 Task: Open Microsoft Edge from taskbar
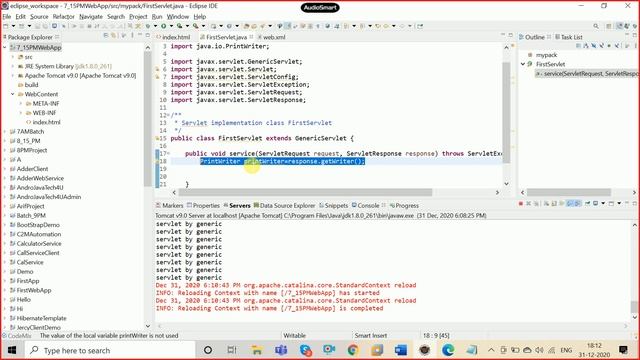click(x=448, y=350)
